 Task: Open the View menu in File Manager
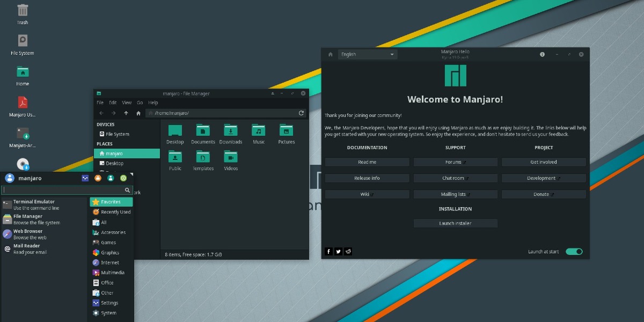point(127,103)
